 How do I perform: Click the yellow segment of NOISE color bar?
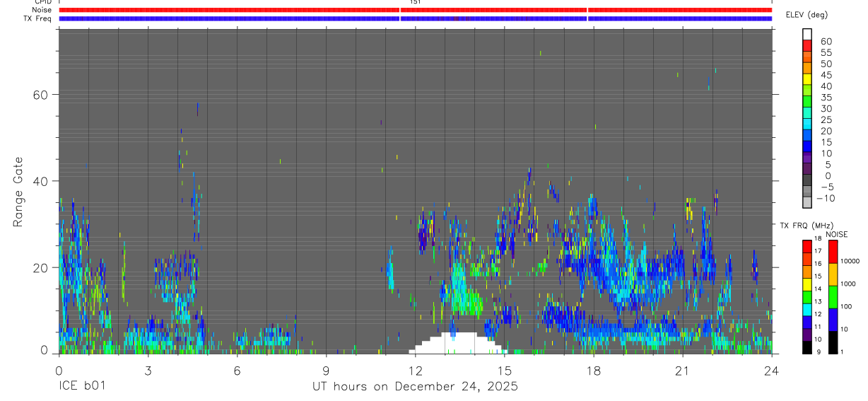tap(833, 274)
